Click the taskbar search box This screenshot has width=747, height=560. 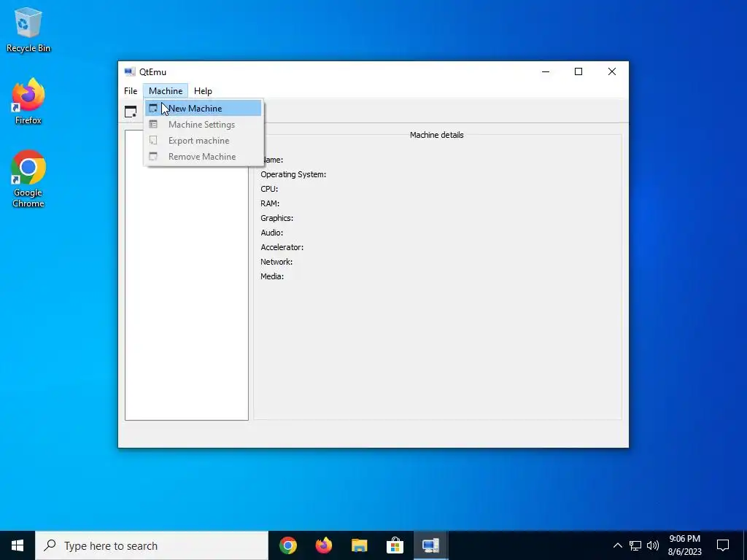(x=152, y=545)
